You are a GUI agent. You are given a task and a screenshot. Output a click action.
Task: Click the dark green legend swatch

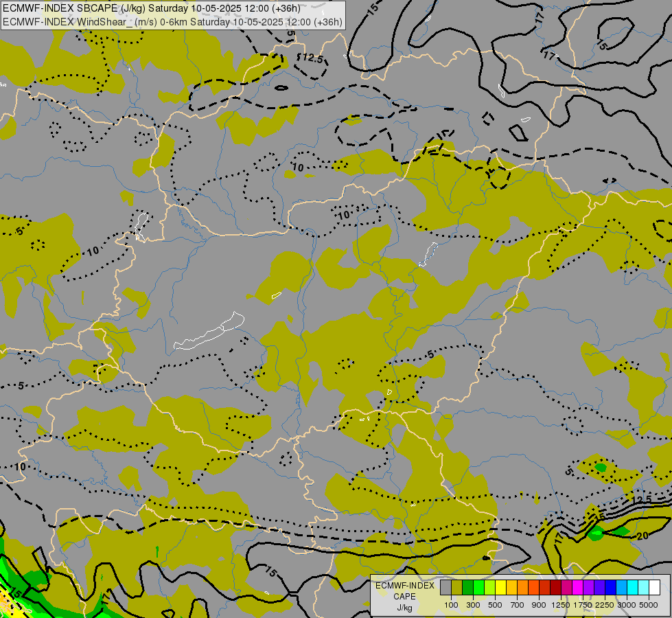467,587
